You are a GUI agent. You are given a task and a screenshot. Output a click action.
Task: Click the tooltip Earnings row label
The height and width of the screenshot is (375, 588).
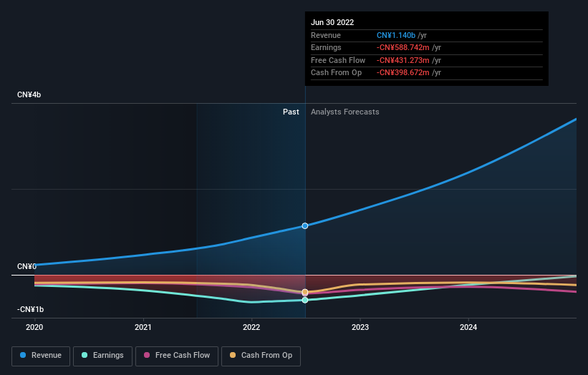[326, 47]
